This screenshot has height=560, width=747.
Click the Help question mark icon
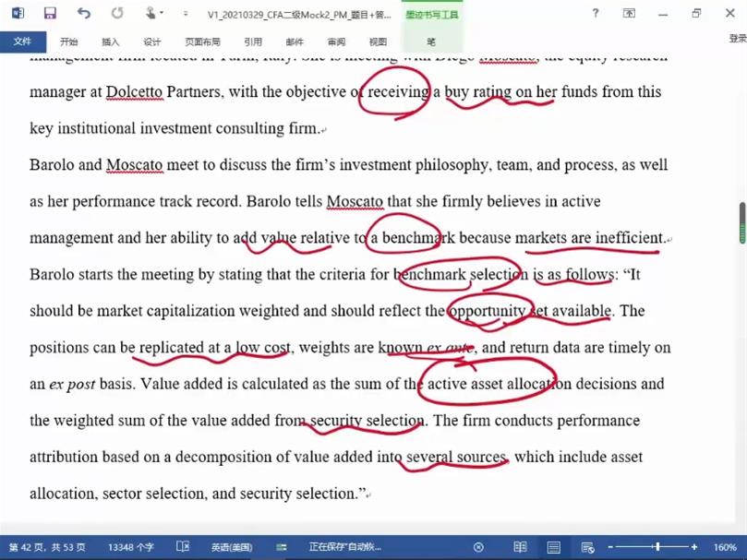click(x=595, y=14)
